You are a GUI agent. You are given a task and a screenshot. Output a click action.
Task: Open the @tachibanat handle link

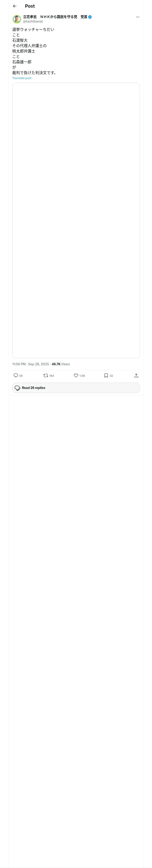coord(33,22)
